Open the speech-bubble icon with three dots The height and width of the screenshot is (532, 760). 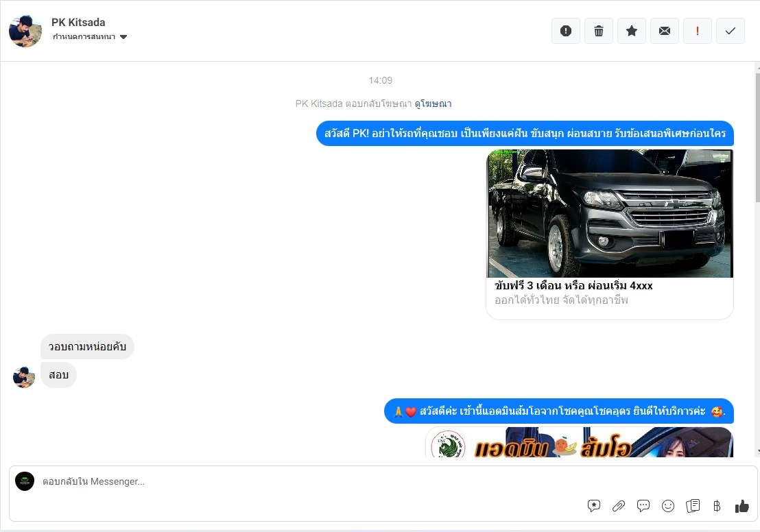click(643, 506)
